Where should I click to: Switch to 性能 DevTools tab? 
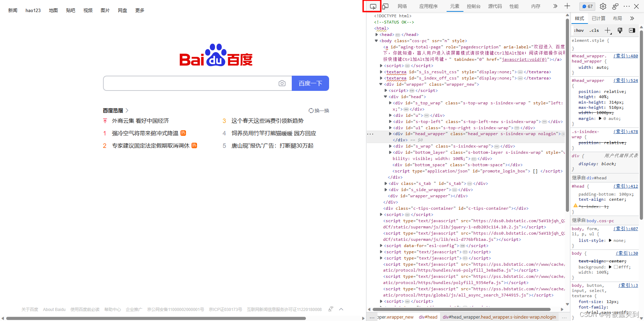[x=514, y=6]
